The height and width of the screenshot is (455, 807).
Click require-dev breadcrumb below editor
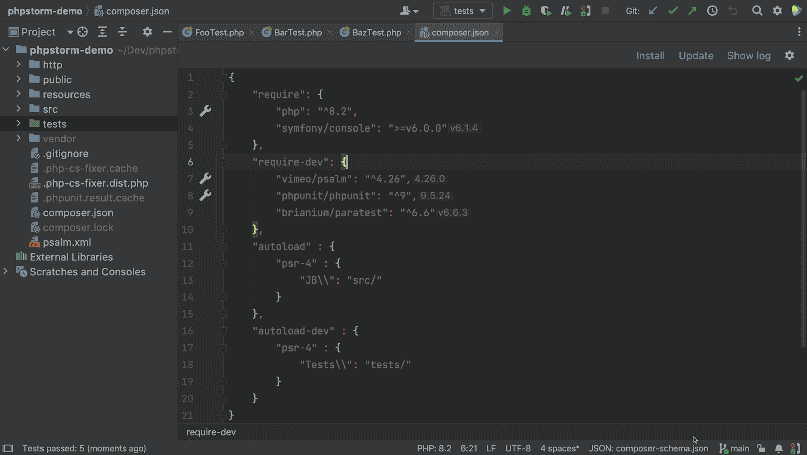(x=211, y=432)
